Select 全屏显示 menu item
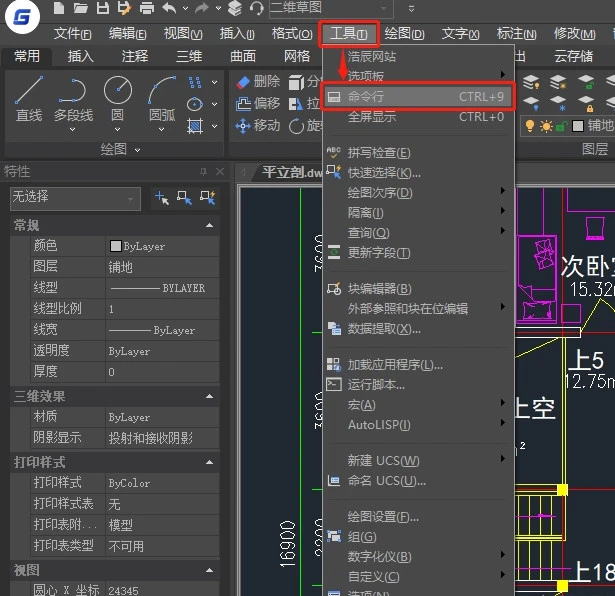Viewport: 615px width, 596px height. pos(418,117)
